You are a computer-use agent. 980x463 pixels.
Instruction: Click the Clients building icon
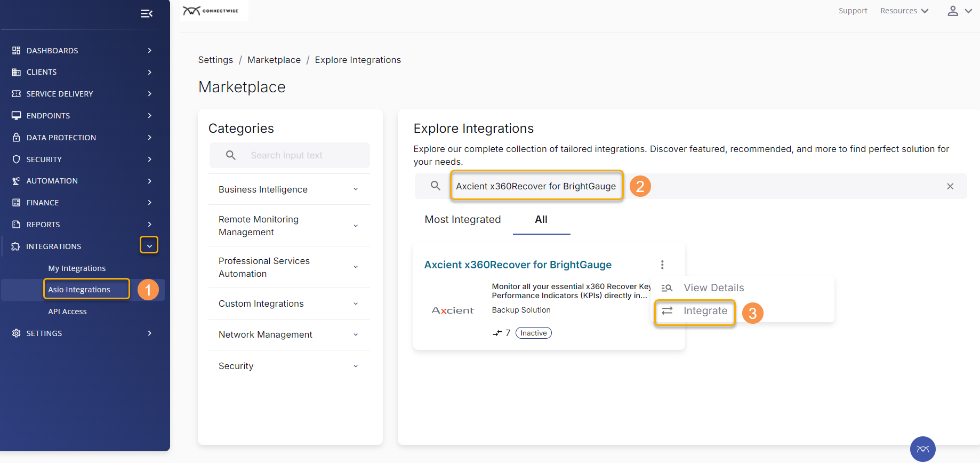click(x=16, y=72)
